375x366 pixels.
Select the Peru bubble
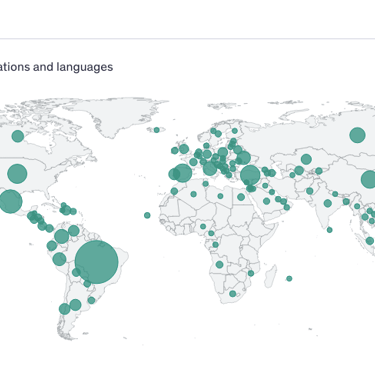59,259
